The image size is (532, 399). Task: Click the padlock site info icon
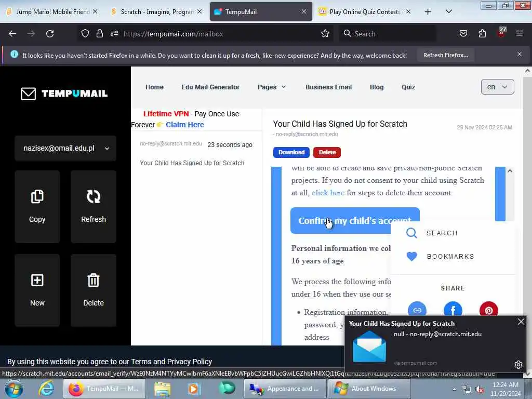99,34
